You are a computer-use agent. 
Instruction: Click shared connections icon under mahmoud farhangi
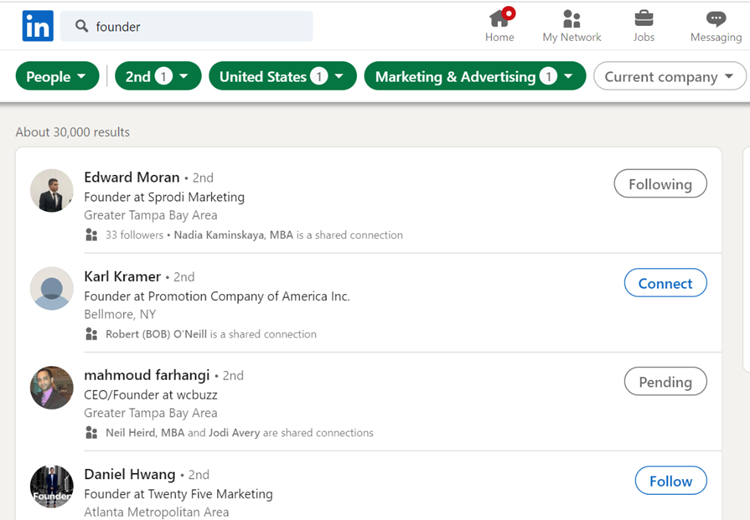[x=91, y=432]
